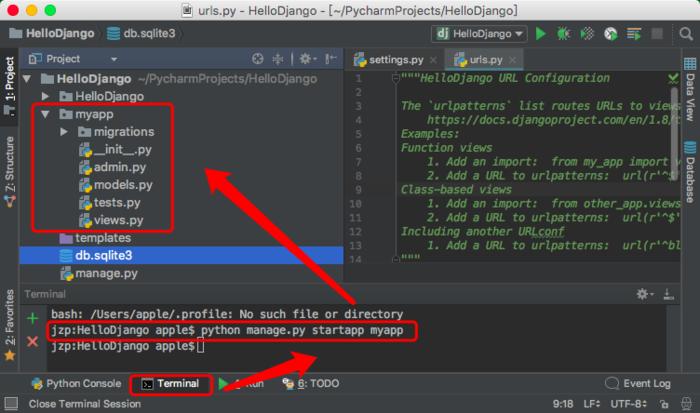Select admin.py in the project tree
Image resolution: width=700 pixels, height=413 pixels.
112,167
